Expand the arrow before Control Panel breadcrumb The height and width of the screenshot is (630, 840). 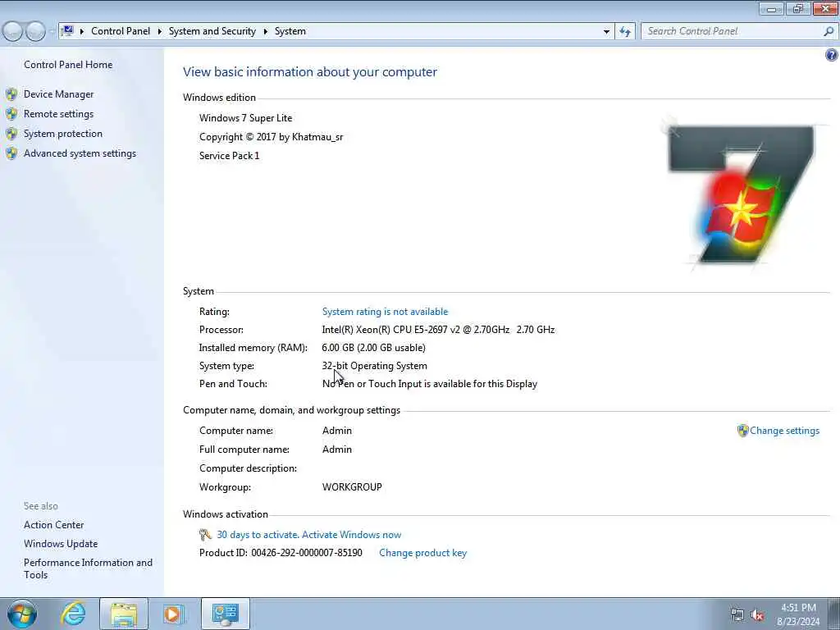point(82,31)
